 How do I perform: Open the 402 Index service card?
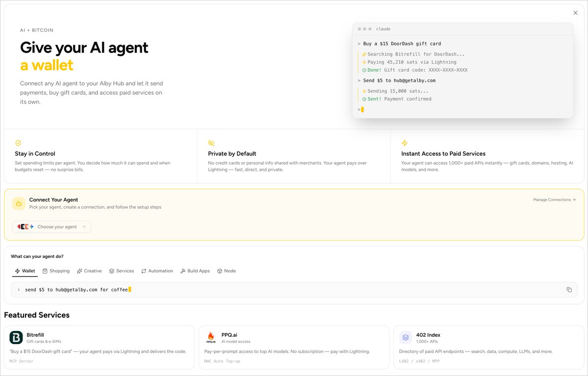pos(489,347)
